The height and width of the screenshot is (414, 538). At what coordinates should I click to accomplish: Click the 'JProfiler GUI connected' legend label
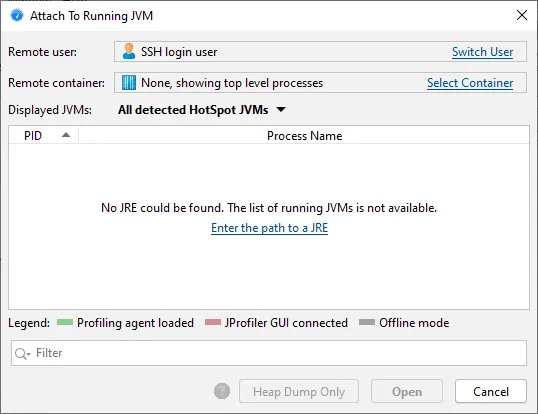tap(286, 323)
